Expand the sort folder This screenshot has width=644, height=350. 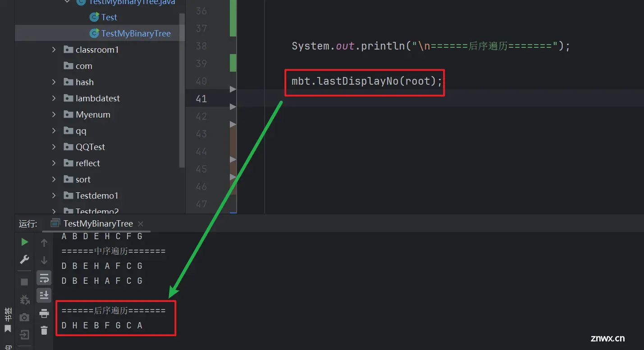click(54, 179)
